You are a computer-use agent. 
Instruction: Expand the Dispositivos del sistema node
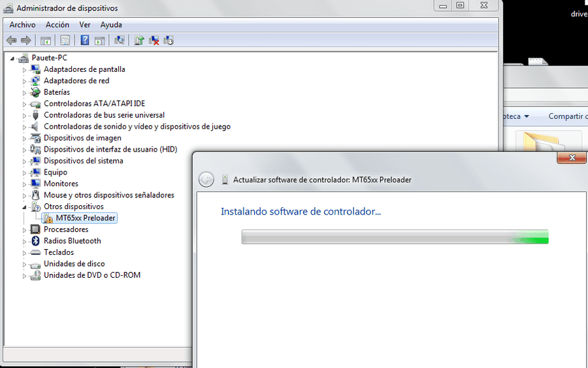pyautogui.click(x=24, y=161)
